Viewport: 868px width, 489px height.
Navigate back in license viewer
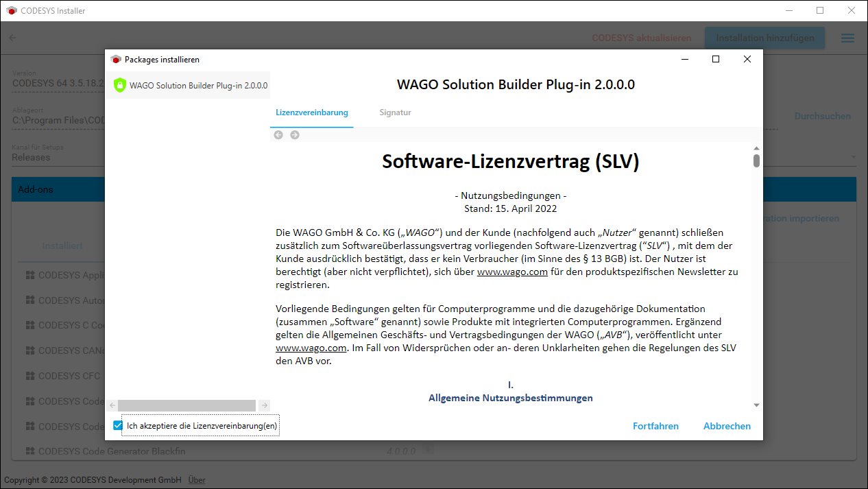[278, 134]
